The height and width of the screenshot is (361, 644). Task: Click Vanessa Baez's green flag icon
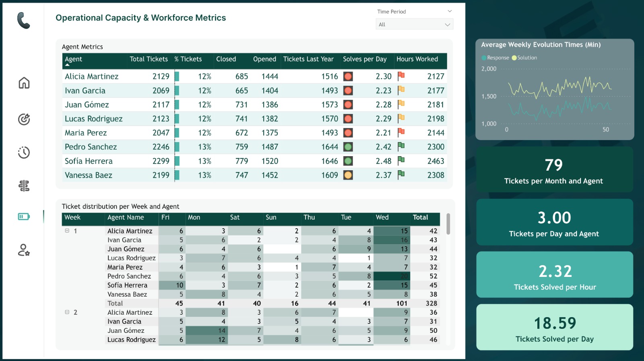[401, 174]
